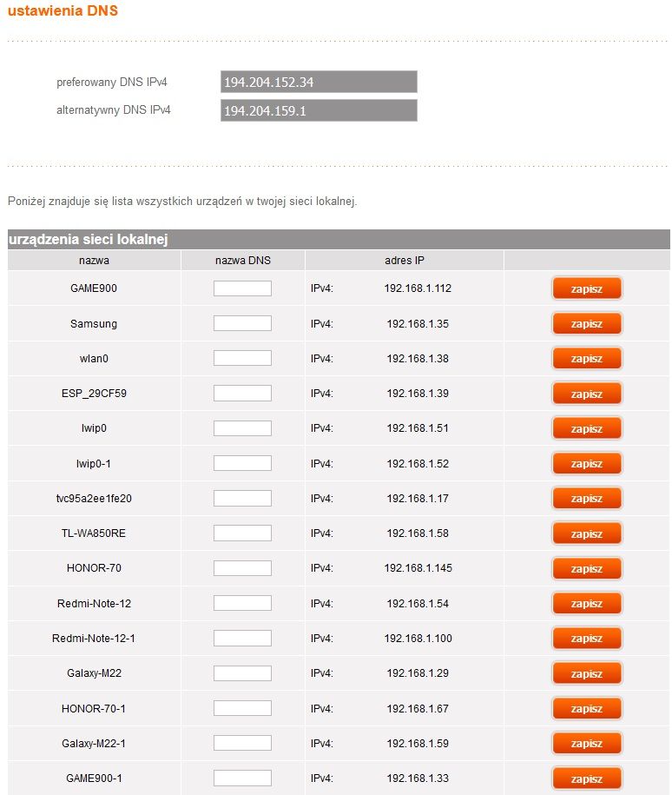Click DNS name field for HONOR-70
This screenshot has height=795, width=672.
(x=242, y=568)
